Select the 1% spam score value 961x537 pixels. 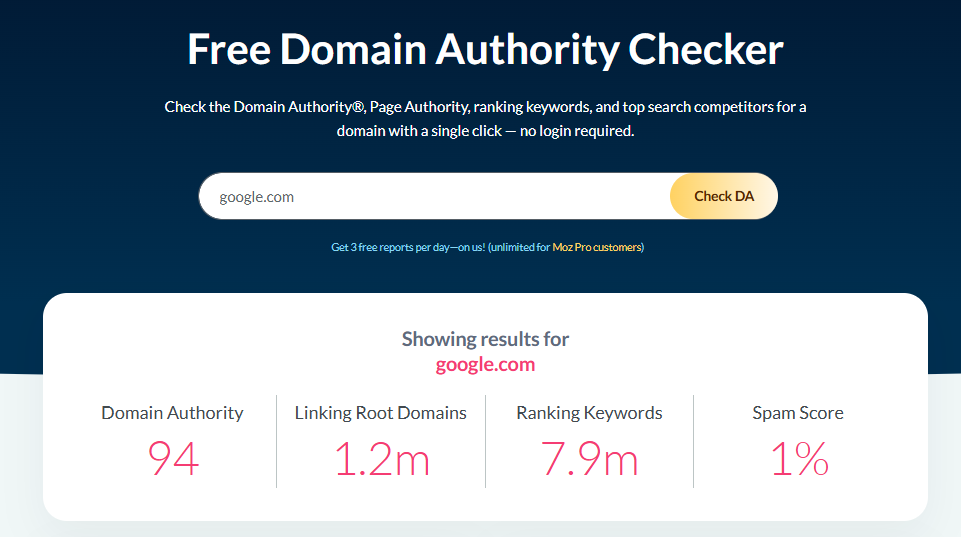pos(799,459)
